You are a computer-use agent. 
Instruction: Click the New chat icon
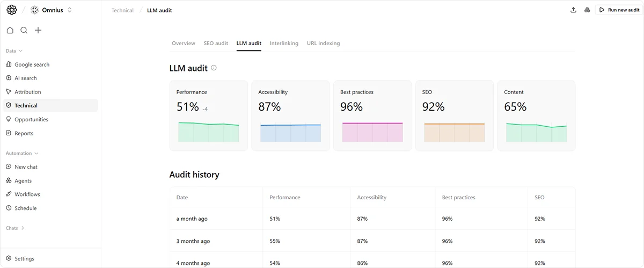click(9, 167)
